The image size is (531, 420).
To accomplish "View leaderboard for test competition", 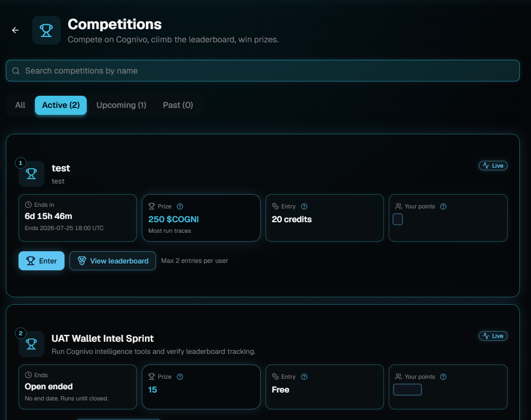I will pos(113,261).
